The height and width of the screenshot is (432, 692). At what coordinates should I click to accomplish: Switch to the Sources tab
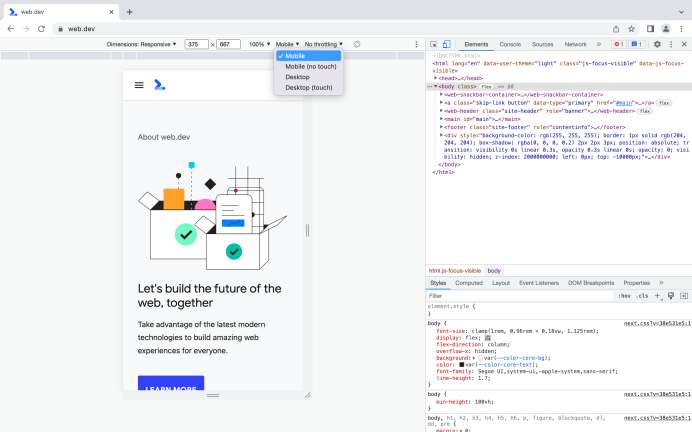click(542, 44)
